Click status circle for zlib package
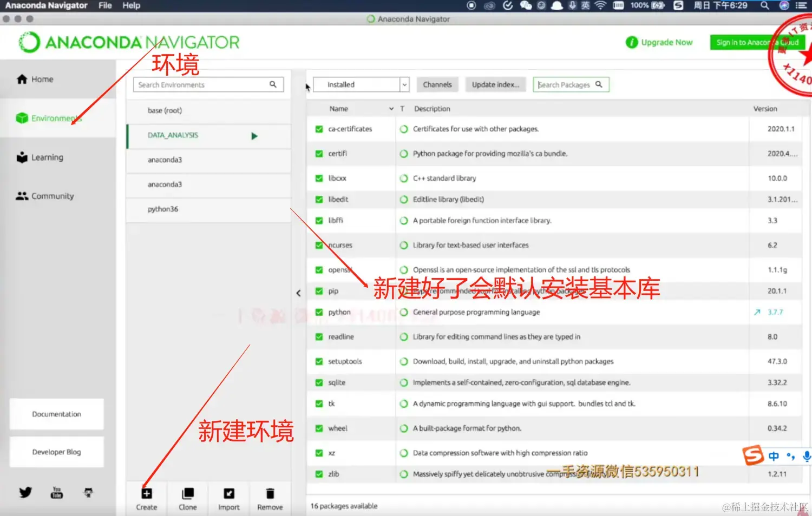Viewport: 812px width, 516px height. [404, 474]
